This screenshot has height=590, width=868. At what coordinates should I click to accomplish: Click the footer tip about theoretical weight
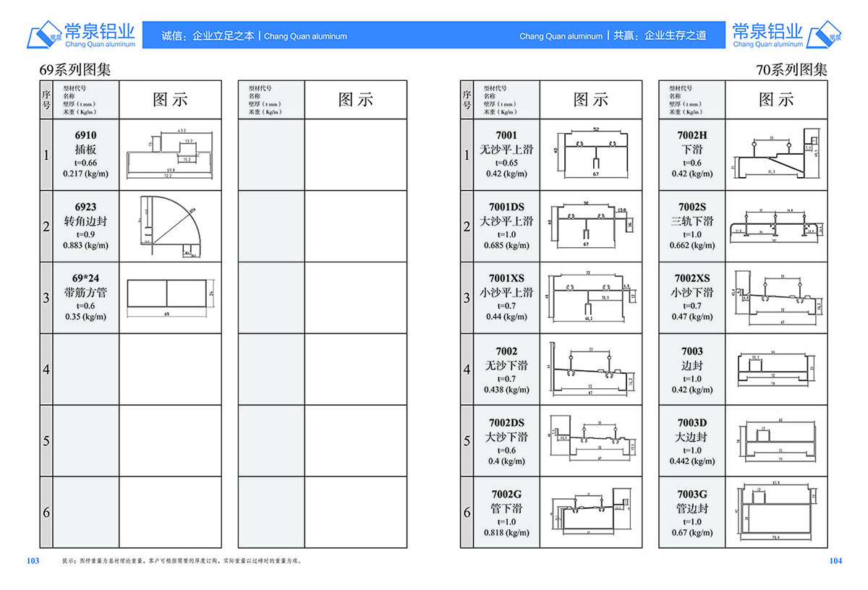[182, 561]
